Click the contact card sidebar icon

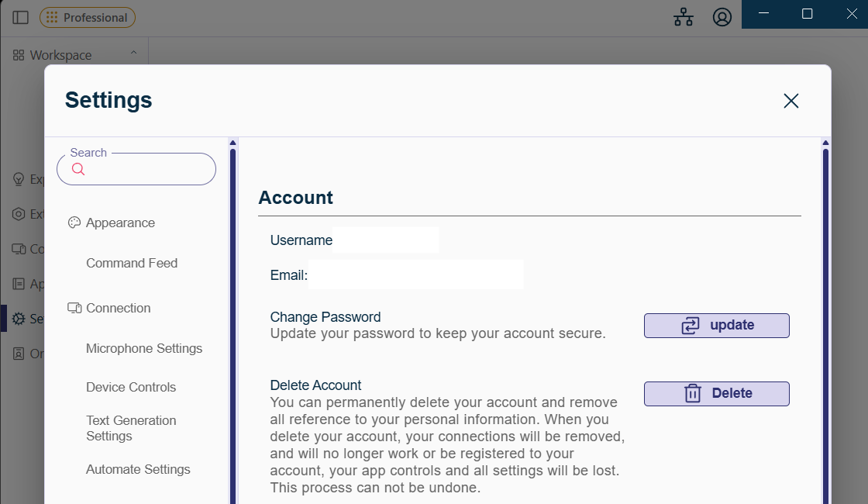[19, 354]
